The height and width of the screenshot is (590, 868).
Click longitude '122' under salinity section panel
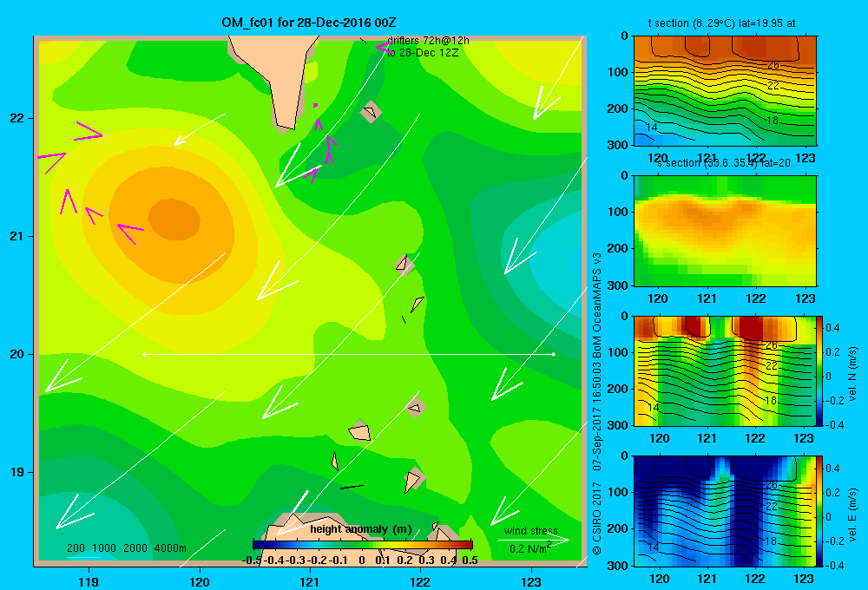[756, 298]
